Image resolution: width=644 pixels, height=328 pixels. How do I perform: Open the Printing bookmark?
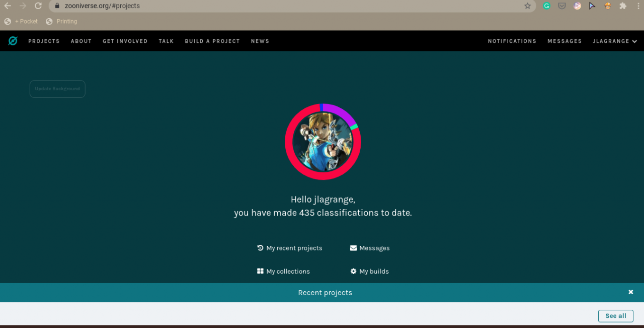[x=61, y=21]
